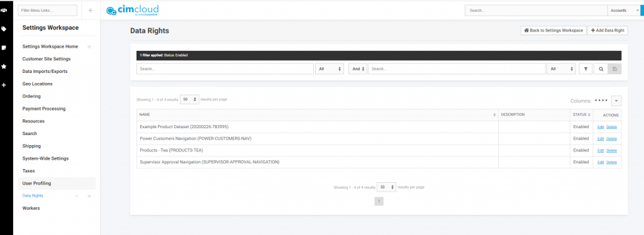
Task: Go to Geo Locations
Action: 37,84
